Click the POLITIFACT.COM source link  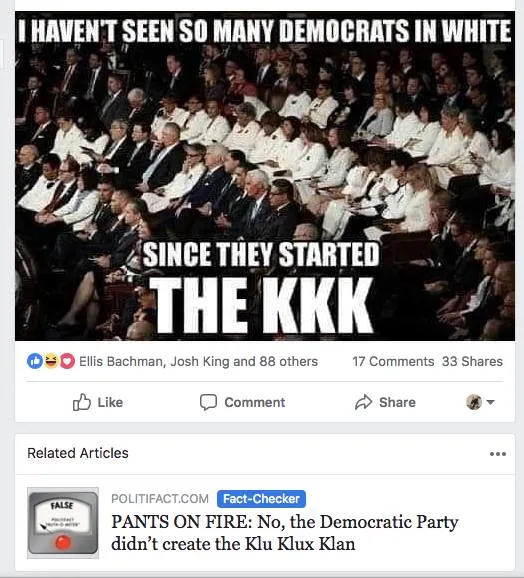[160, 499]
